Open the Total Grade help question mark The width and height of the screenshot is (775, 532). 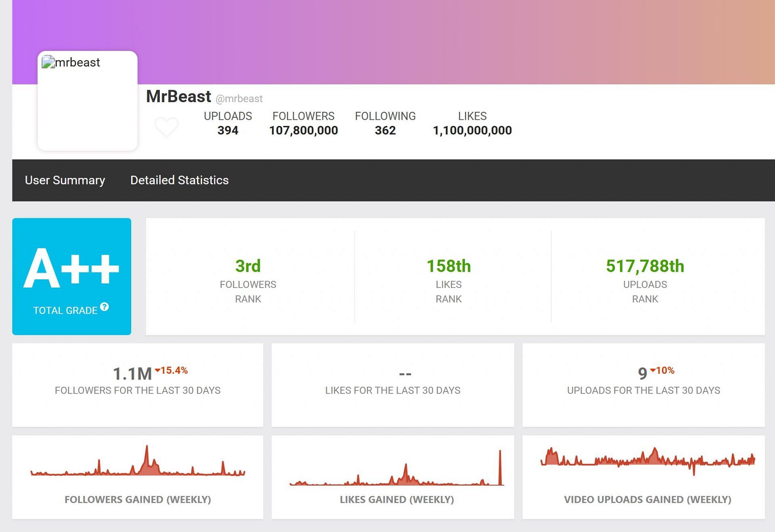(x=105, y=307)
